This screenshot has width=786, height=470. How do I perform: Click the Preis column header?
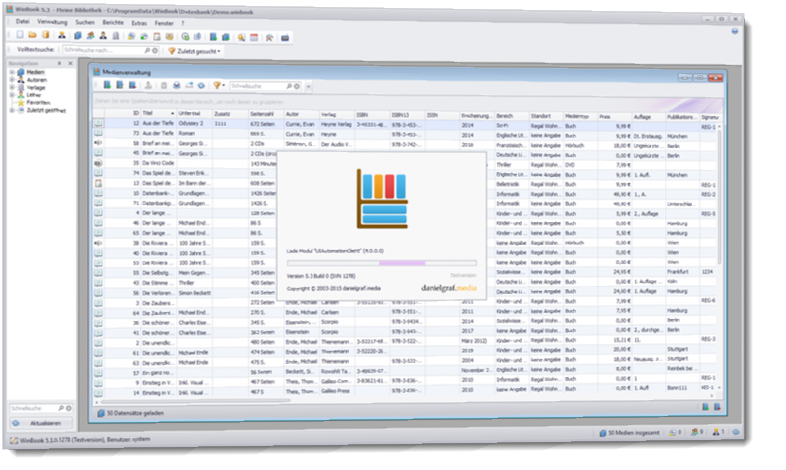pos(614,117)
